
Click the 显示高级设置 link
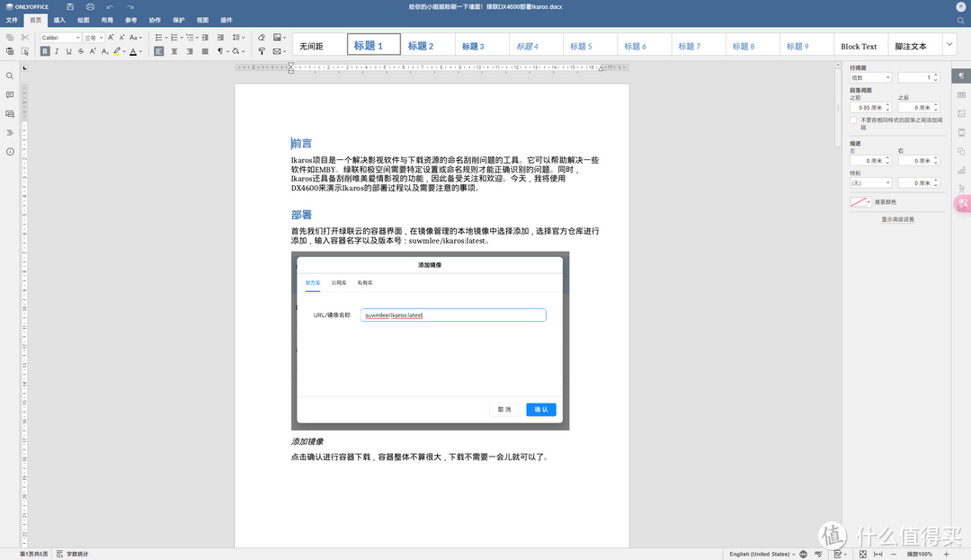[x=897, y=219]
